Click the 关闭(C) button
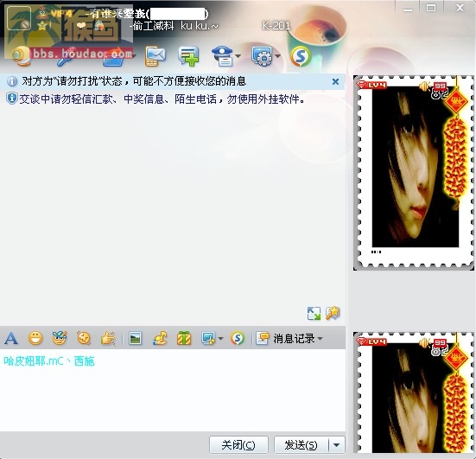Viewport: 476px width, 459px height. click(x=239, y=445)
